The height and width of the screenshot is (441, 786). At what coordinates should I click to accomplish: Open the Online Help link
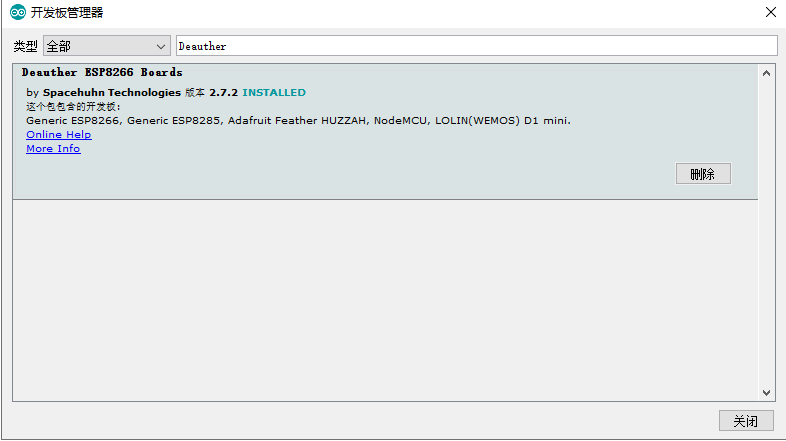click(58, 135)
